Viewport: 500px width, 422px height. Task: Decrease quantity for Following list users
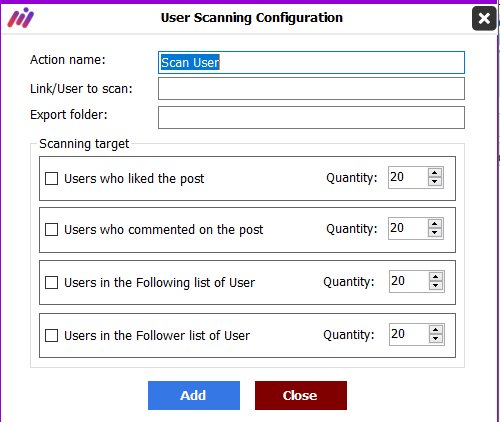436,286
